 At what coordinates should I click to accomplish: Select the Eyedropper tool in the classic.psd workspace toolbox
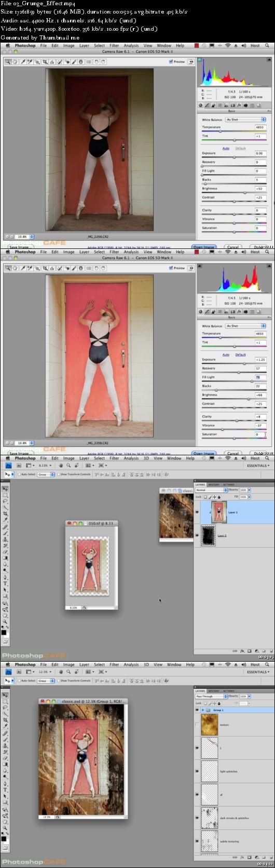[x=5, y=726]
